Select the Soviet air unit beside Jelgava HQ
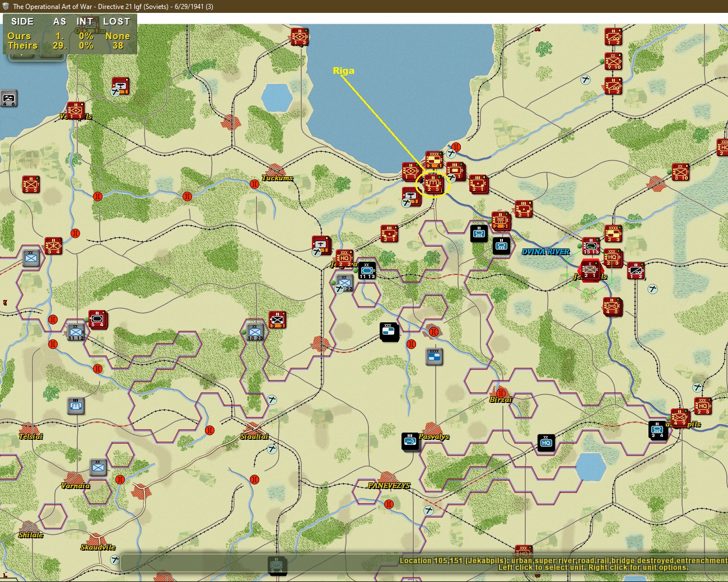 coord(321,245)
